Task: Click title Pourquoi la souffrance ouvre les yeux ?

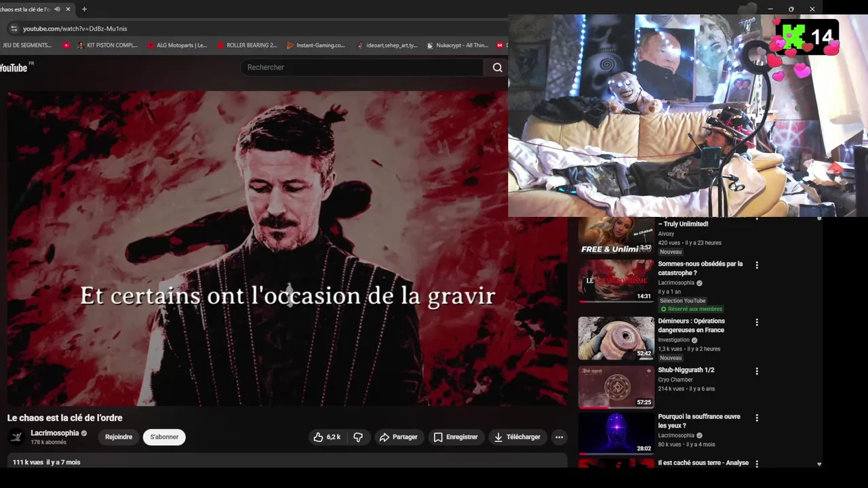Action: pos(698,421)
